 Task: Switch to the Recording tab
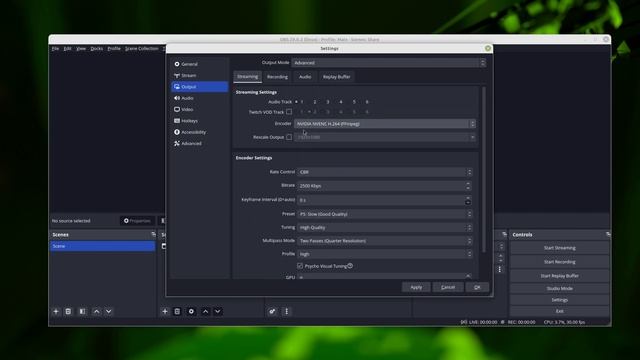pos(277,77)
